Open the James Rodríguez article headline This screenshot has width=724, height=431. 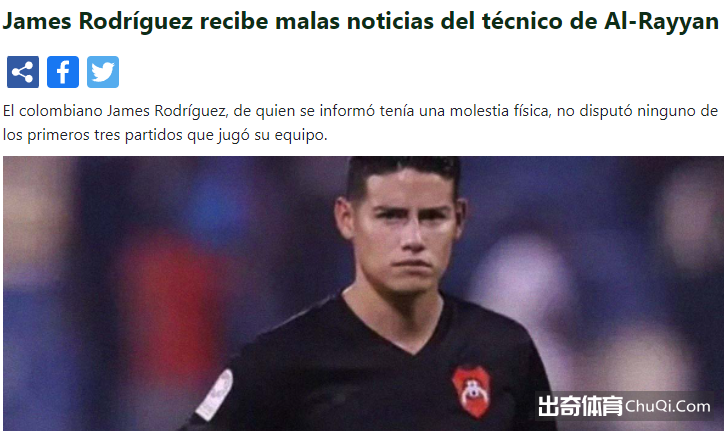[361, 21]
